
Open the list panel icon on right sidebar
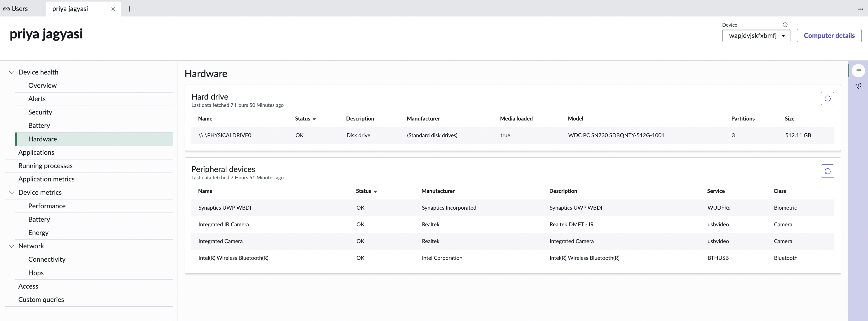858,71
